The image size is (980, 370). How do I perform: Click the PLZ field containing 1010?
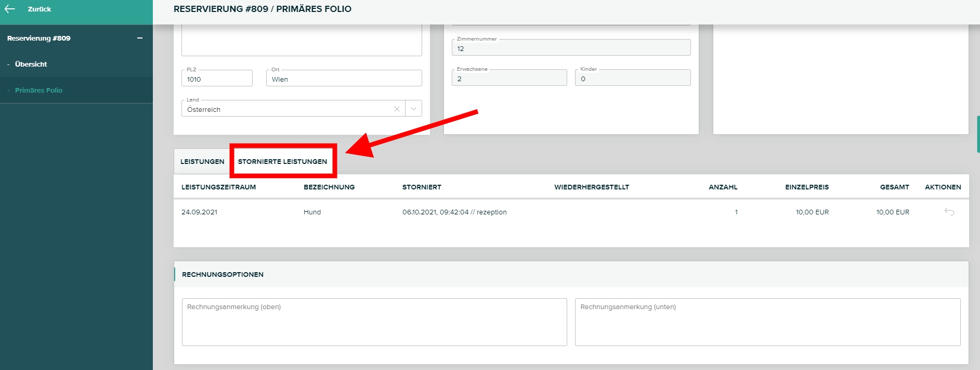click(x=217, y=79)
